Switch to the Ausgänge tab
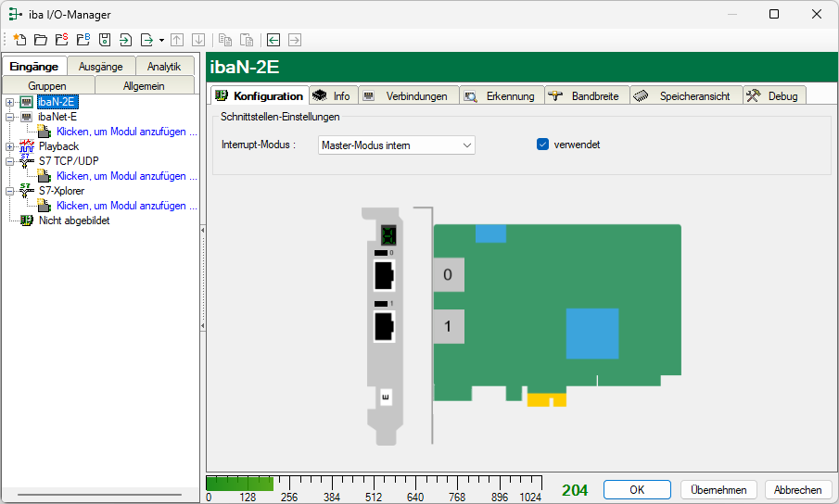 (x=100, y=67)
